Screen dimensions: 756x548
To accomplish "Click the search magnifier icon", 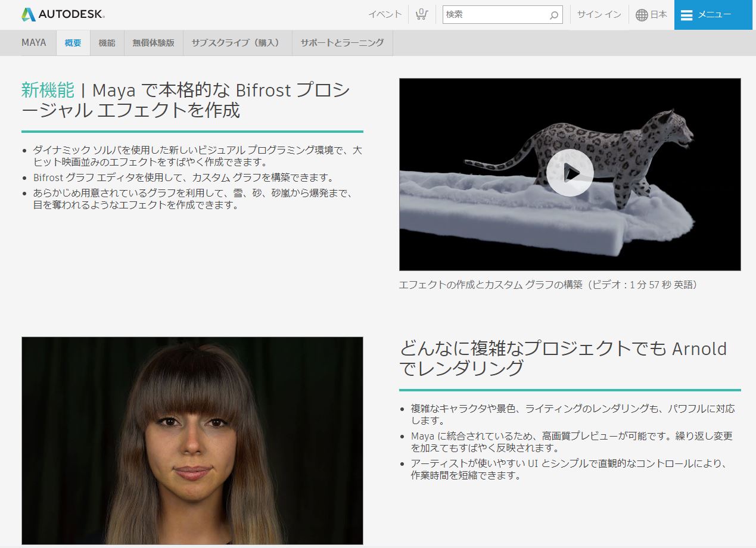I will coord(553,15).
